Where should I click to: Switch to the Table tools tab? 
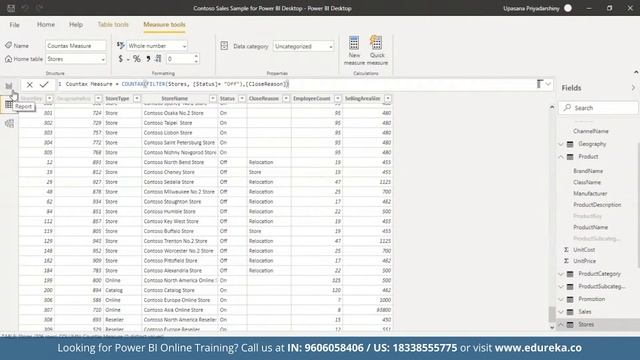point(113,24)
